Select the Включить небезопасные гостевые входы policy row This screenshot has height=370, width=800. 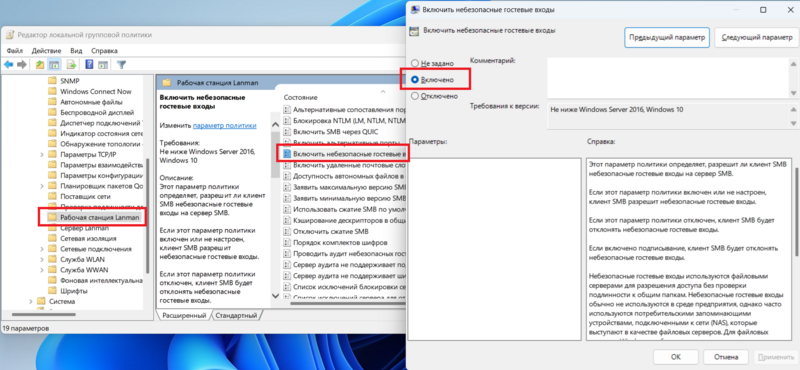point(345,154)
